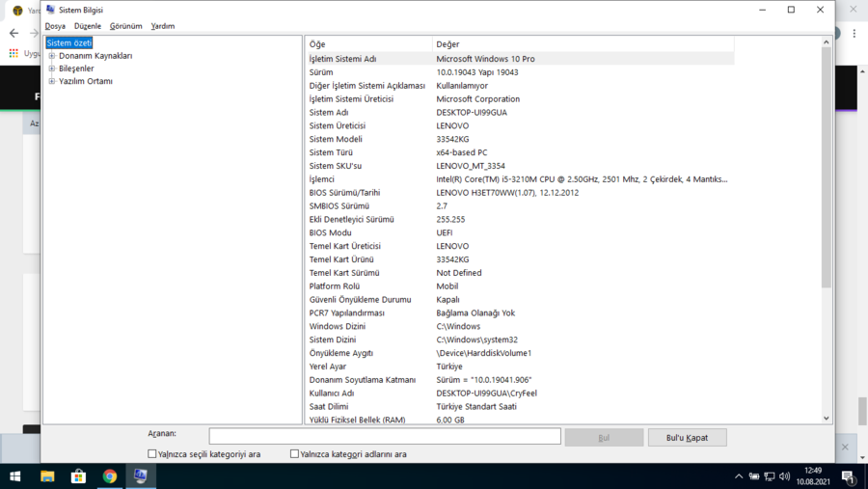Click the details list scroll up arrow
Image resolution: width=868 pixels, height=489 pixels.
pos(826,42)
